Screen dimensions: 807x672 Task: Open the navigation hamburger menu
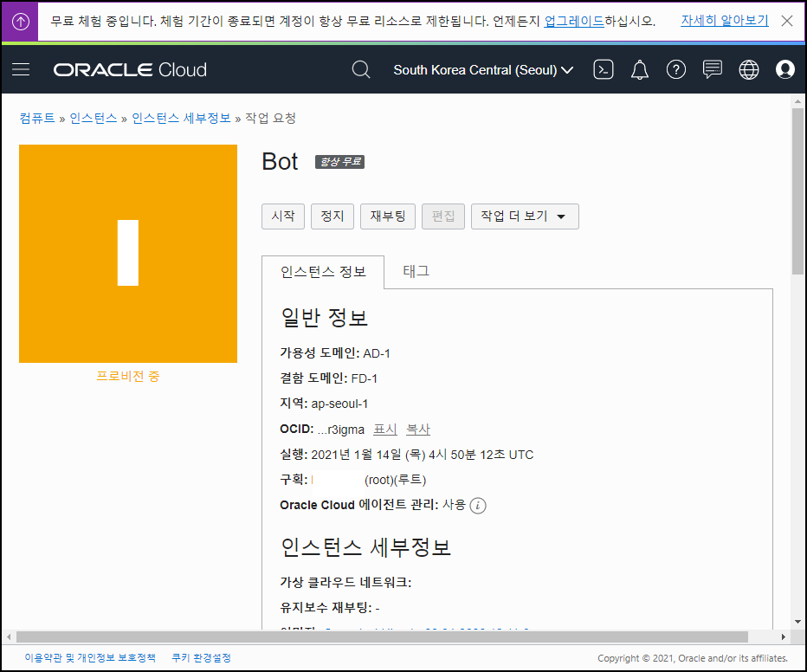click(x=21, y=70)
